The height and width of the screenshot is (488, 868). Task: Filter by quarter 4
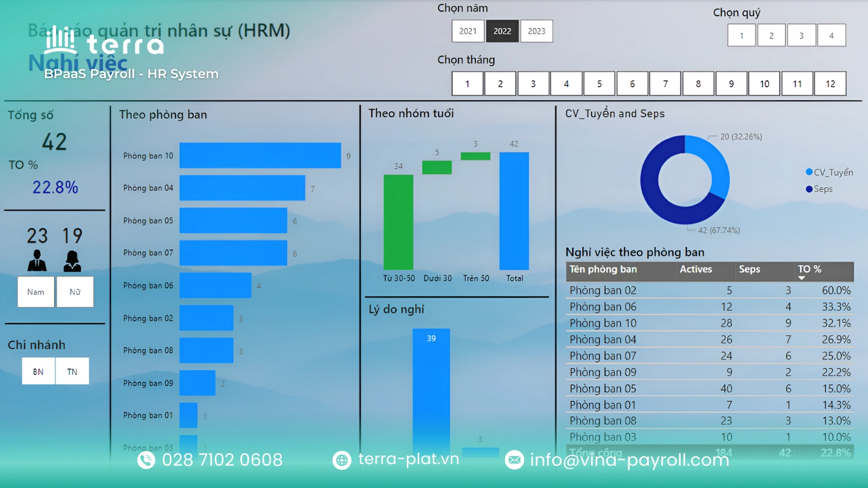[x=832, y=35]
